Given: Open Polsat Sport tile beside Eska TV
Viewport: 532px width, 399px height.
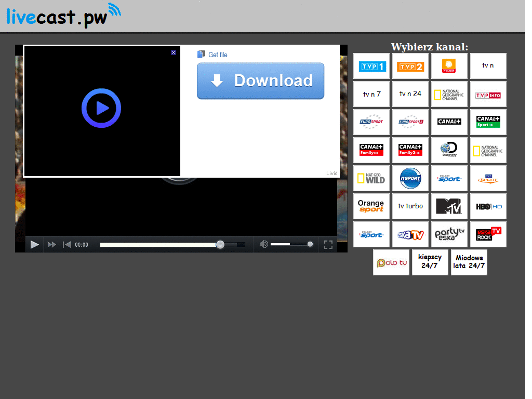Looking at the screenshot, I should (371, 234).
